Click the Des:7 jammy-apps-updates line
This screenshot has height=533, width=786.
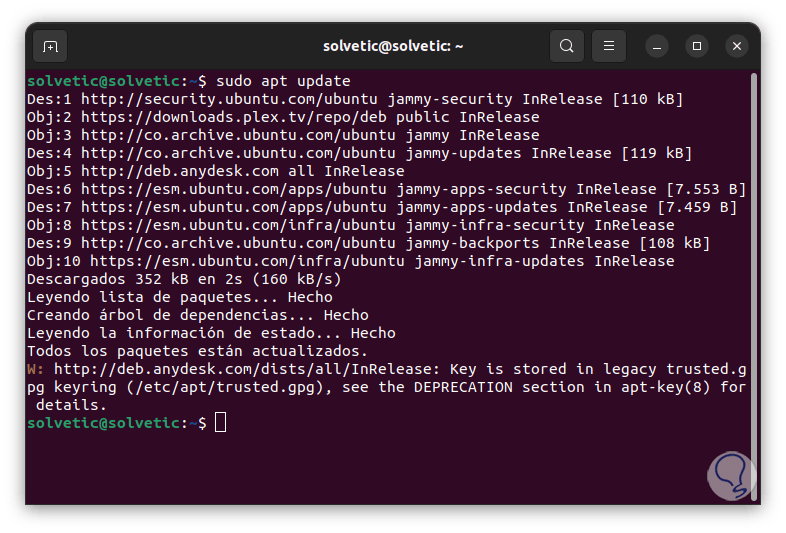point(382,208)
